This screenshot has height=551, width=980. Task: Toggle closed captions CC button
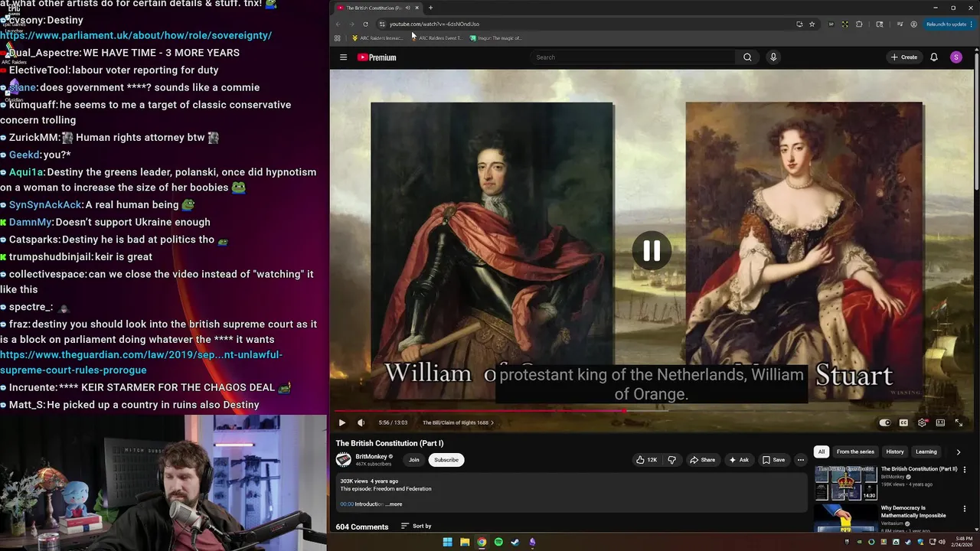tap(903, 422)
